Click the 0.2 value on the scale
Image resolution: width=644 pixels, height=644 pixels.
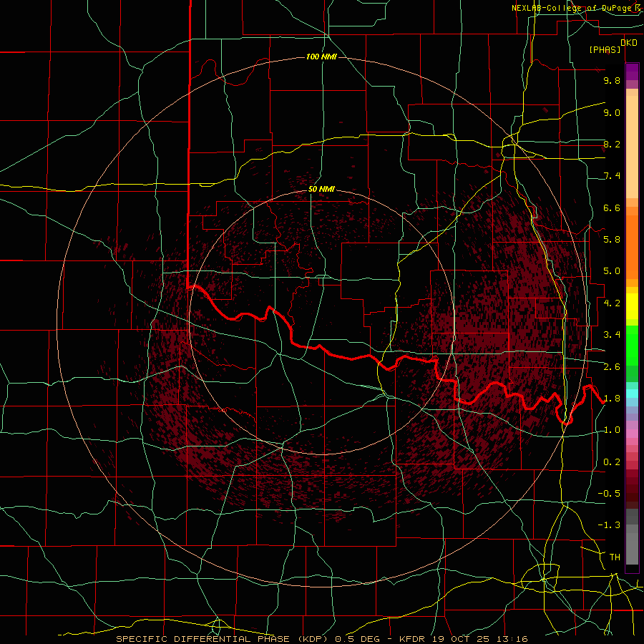coord(612,462)
